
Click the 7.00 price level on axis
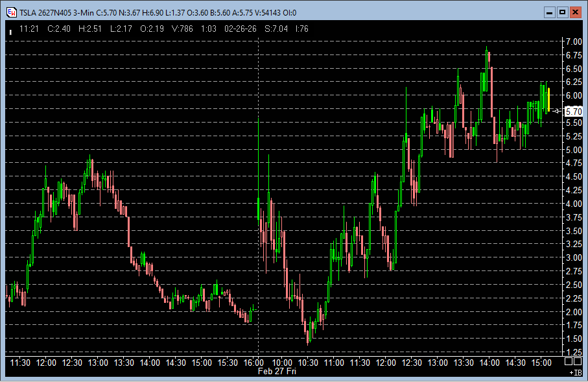coord(573,42)
